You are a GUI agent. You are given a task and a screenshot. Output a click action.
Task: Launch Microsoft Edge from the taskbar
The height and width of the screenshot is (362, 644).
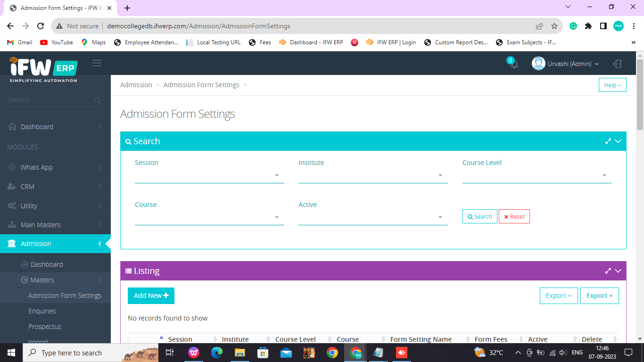coord(217,353)
